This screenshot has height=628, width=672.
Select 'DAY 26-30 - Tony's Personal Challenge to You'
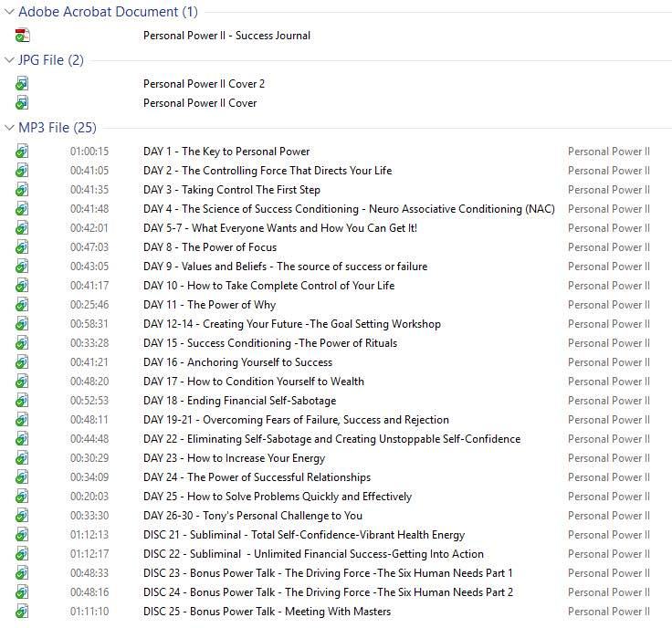tap(253, 516)
